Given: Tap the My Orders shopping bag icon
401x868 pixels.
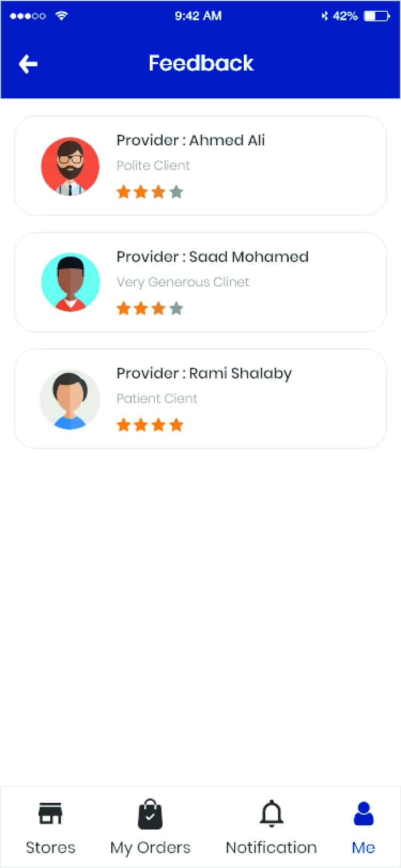Looking at the screenshot, I should pos(150,815).
